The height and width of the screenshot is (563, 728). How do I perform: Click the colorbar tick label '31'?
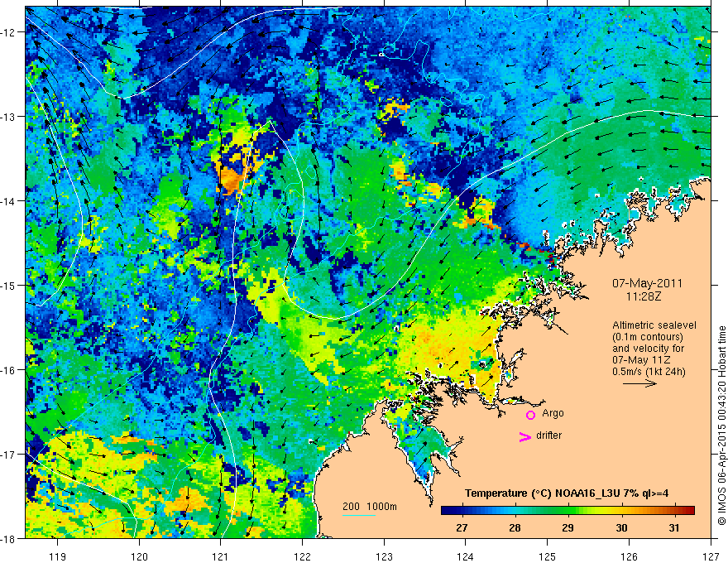coord(674,527)
